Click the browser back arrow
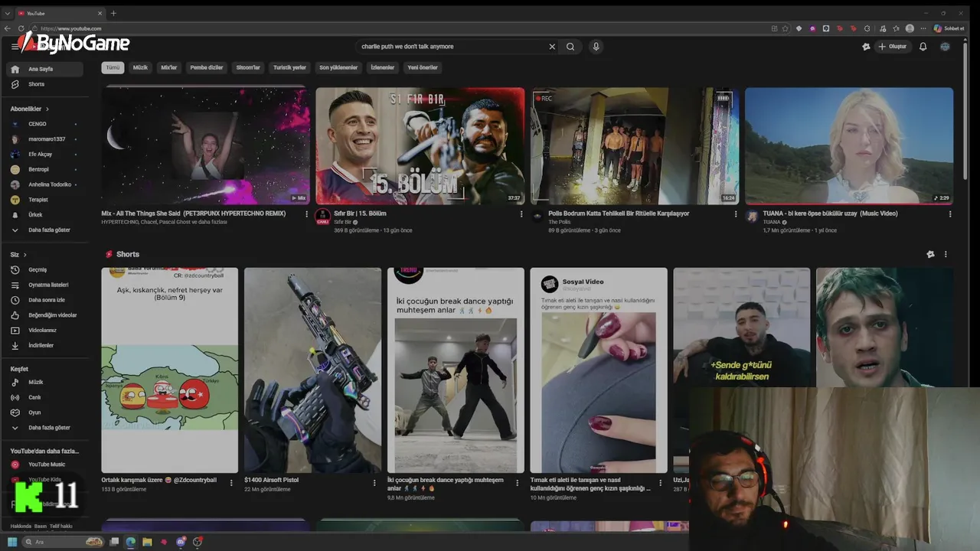980x551 pixels. coord(8,28)
